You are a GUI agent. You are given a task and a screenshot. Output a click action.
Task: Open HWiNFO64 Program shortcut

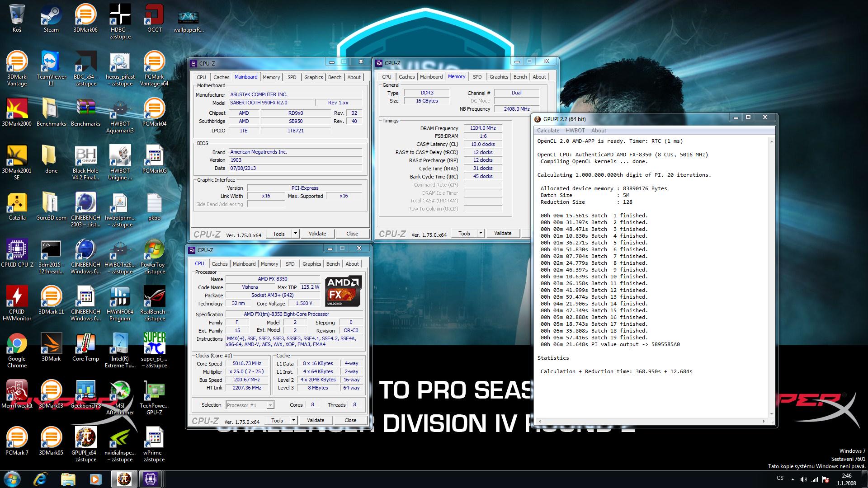pyautogui.click(x=120, y=304)
